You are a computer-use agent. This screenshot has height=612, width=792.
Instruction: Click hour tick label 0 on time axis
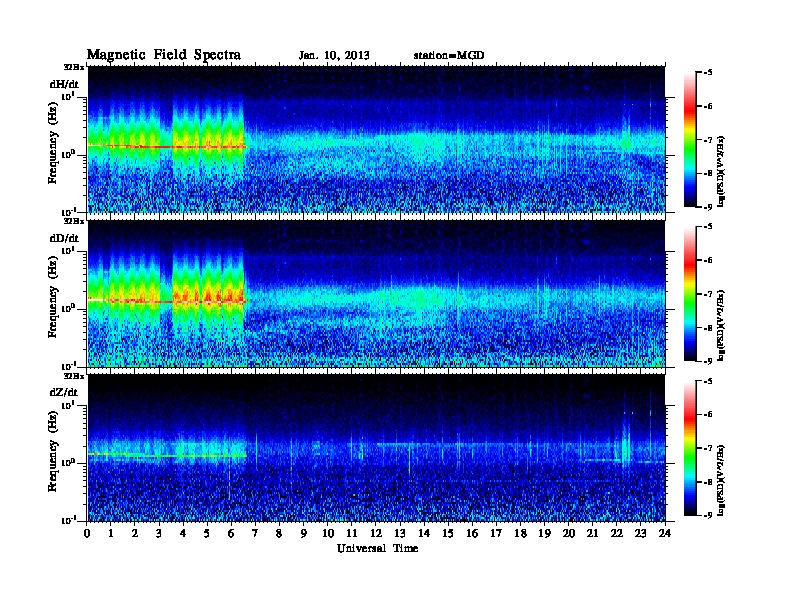(x=87, y=534)
